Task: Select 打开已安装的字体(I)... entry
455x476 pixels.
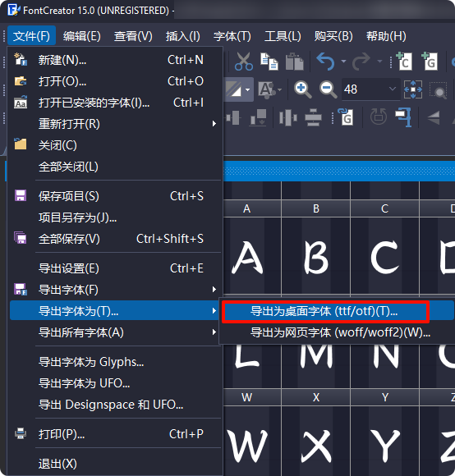Action: click(x=115, y=103)
